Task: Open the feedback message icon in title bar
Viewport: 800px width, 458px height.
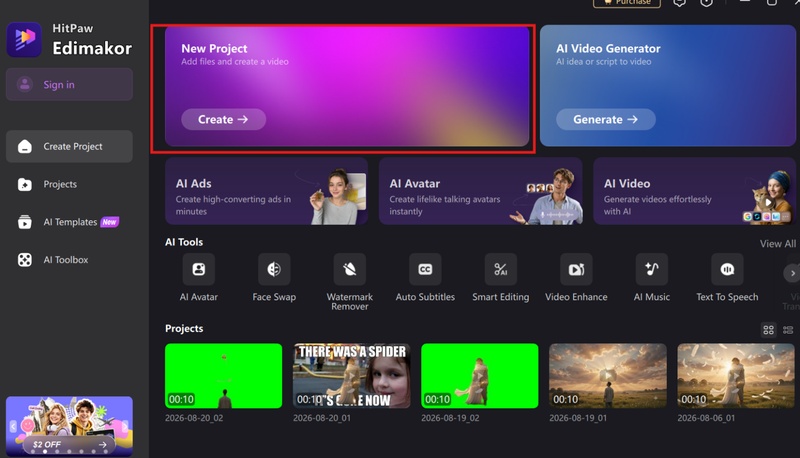Action: click(x=679, y=3)
